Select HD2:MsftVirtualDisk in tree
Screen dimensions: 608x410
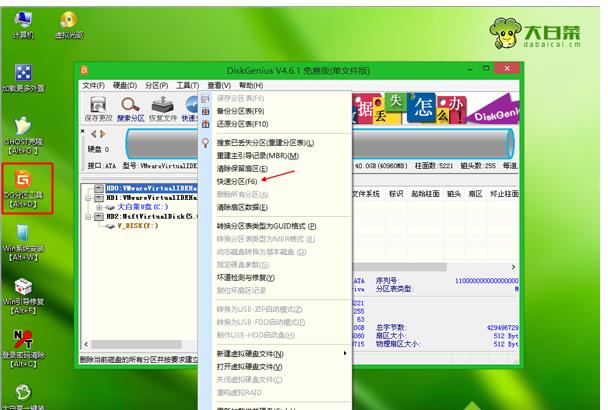(151, 216)
